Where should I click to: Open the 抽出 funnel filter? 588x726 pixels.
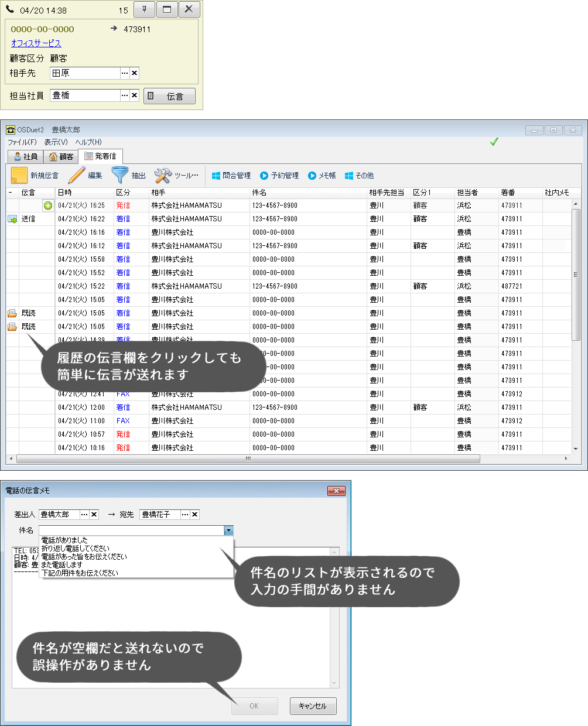120,175
